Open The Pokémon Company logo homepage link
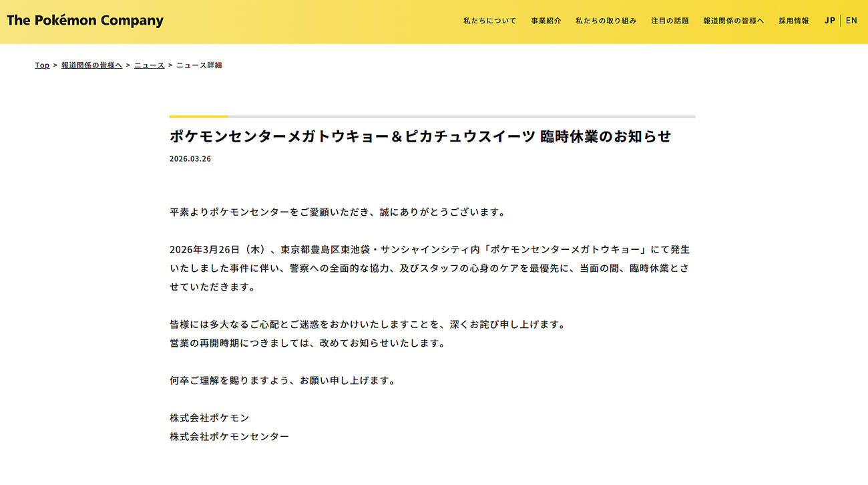868x485 pixels. 85,21
